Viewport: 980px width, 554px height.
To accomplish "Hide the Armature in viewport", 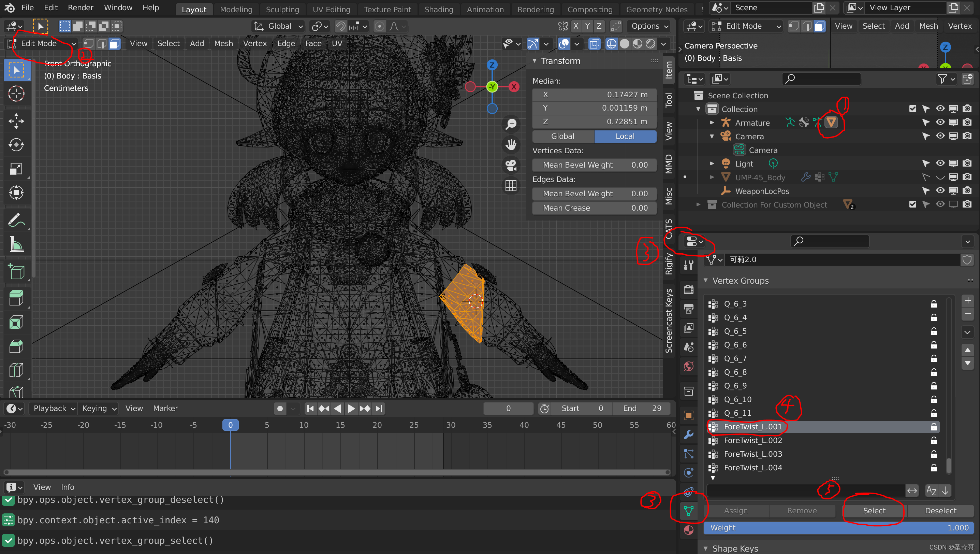I will click(940, 123).
